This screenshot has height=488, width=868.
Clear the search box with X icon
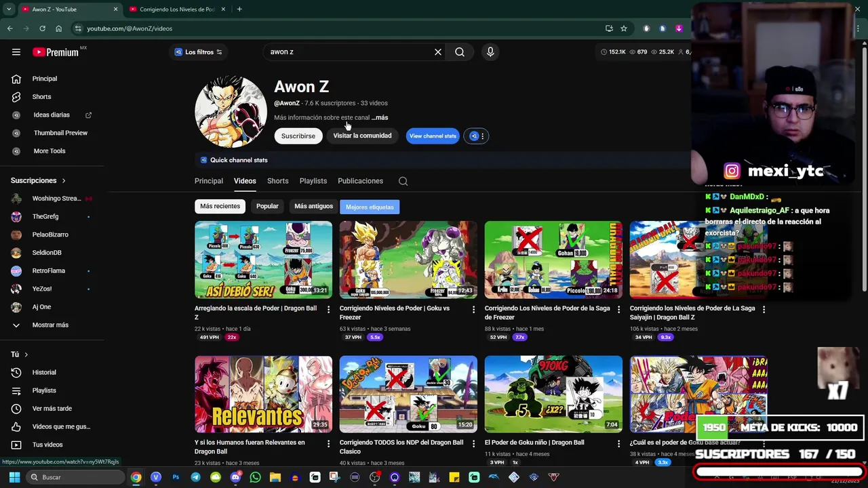438,52
